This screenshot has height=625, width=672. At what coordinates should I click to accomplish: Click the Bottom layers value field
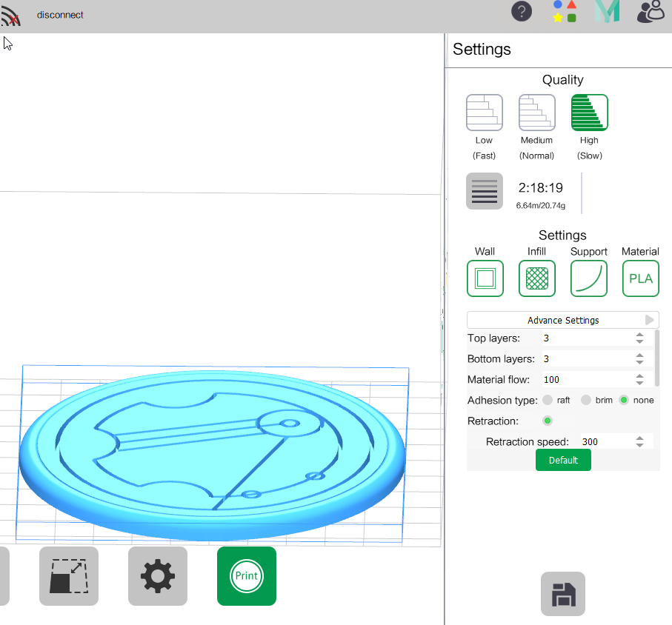(x=587, y=358)
